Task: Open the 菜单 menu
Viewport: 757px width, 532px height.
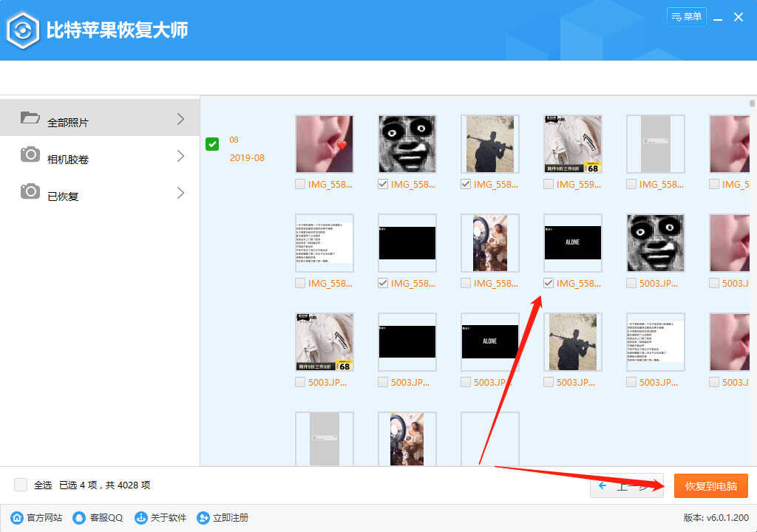Action: click(687, 16)
